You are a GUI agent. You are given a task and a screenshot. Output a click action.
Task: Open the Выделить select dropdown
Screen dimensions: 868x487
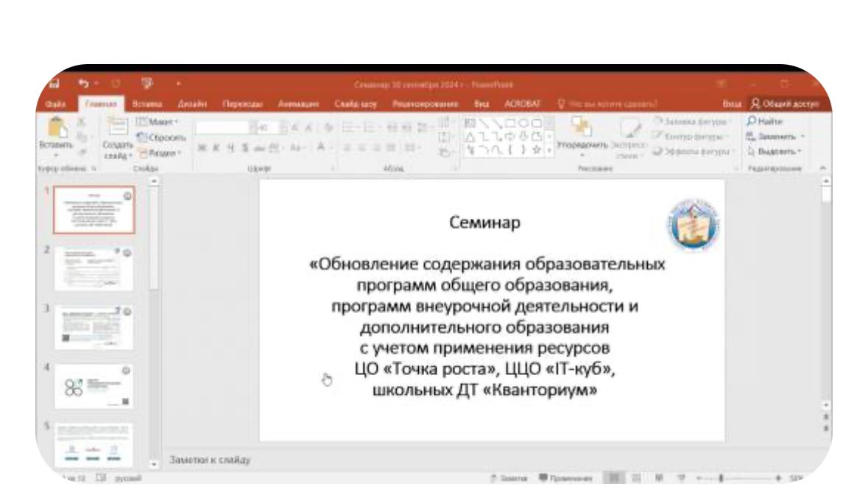775,151
